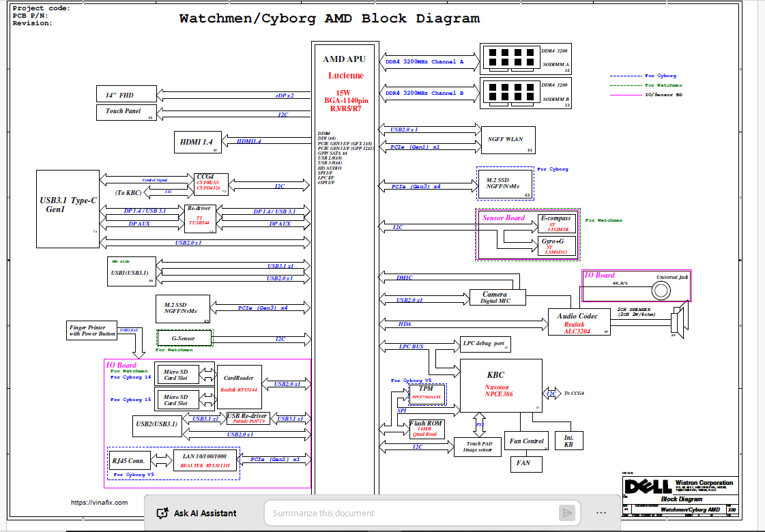Click "DDR4 3200MHz Channel A" label
The height and width of the screenshot is (532, 765).
tap(424, 62)
